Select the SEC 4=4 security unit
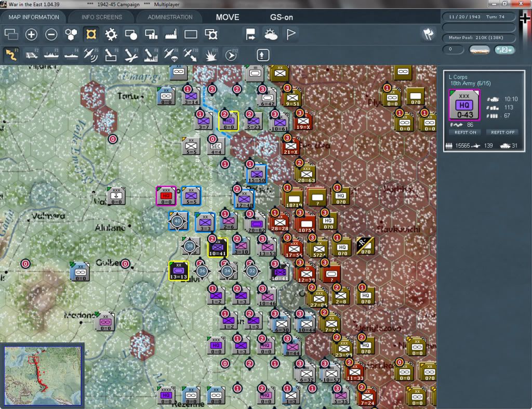 click(216, 146)
